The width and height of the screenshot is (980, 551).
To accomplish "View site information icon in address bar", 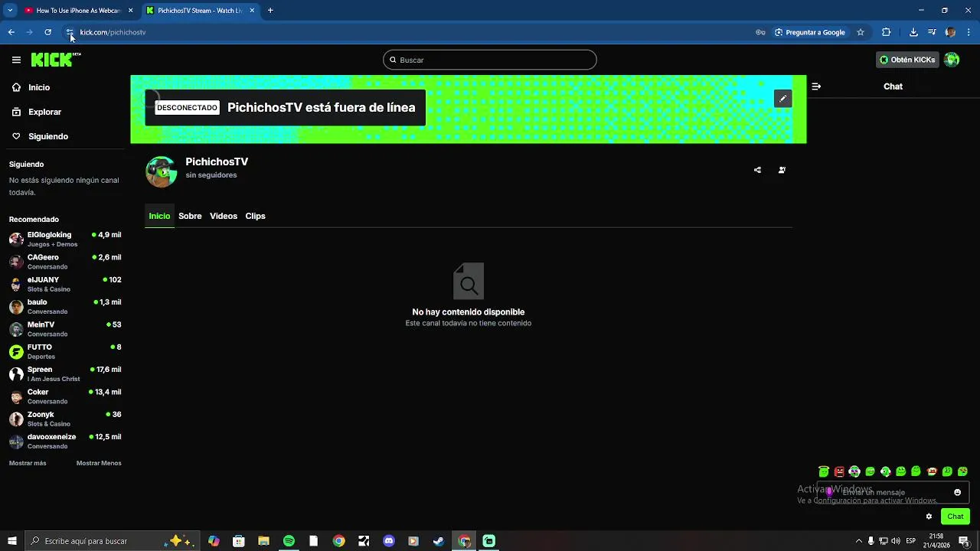I will [70, 32].
